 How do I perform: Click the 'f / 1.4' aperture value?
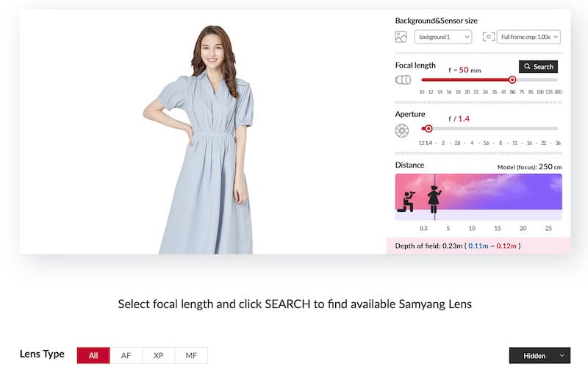coord(459,119)
